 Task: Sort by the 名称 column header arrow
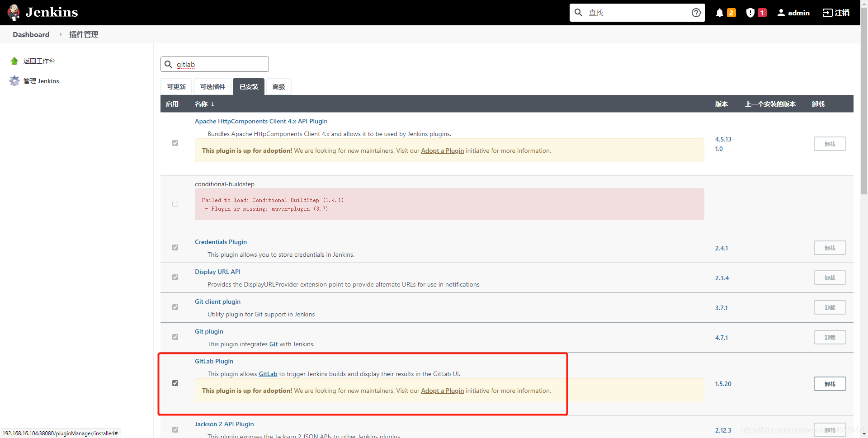(x=212, y=104)
